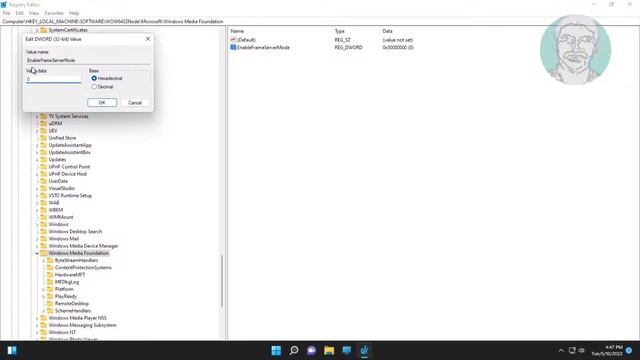Screen dimensions: 640x360
Task: Open the File menu
Action: click(x=7, y=13)
